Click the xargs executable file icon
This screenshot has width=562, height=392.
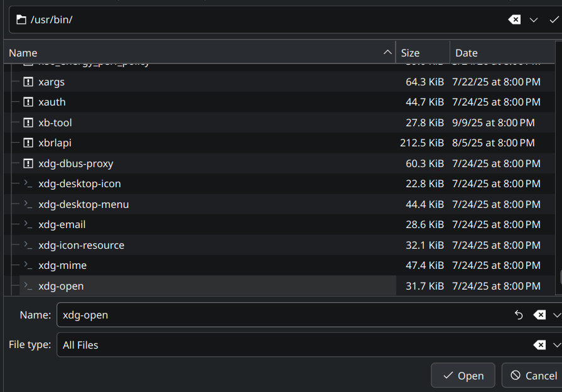pos(28,82)
